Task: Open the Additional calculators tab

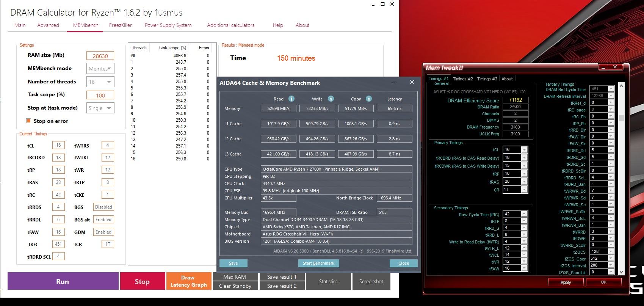Action: [230, 25]
